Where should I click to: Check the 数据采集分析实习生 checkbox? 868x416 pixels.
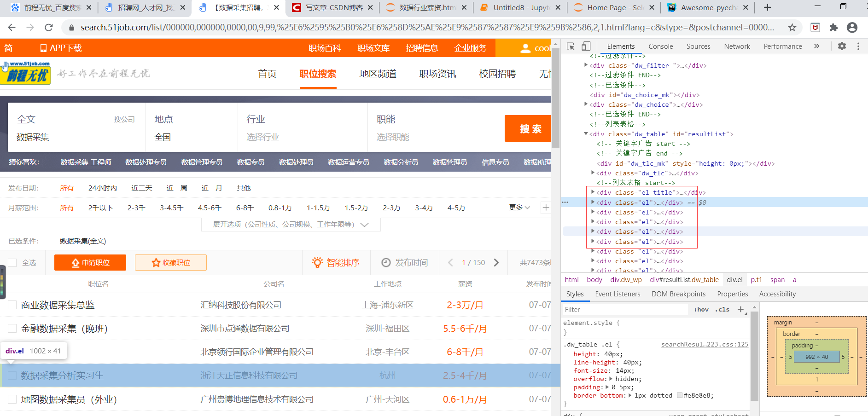[x=12, y=376]
